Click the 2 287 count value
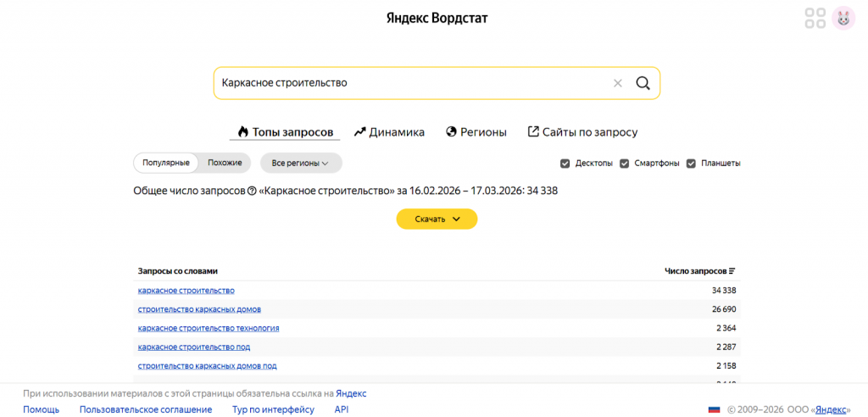 726,347
